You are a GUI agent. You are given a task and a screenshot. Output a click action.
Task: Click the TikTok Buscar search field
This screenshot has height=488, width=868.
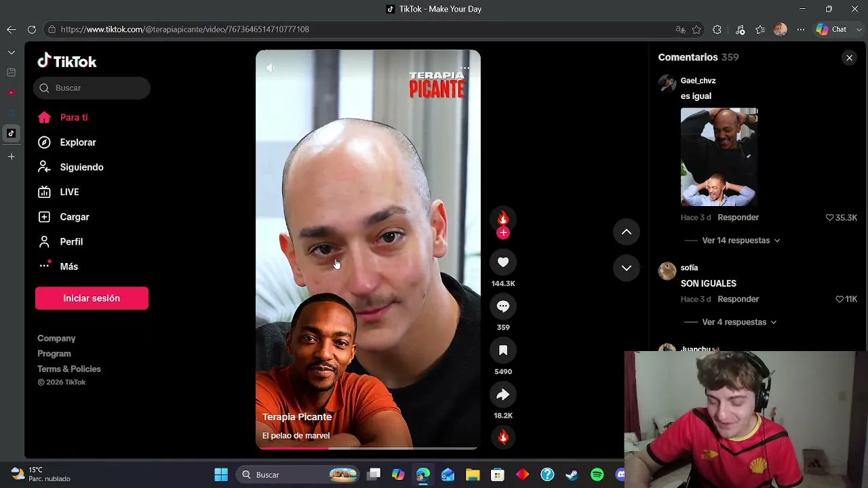click(x=92, y=88)
